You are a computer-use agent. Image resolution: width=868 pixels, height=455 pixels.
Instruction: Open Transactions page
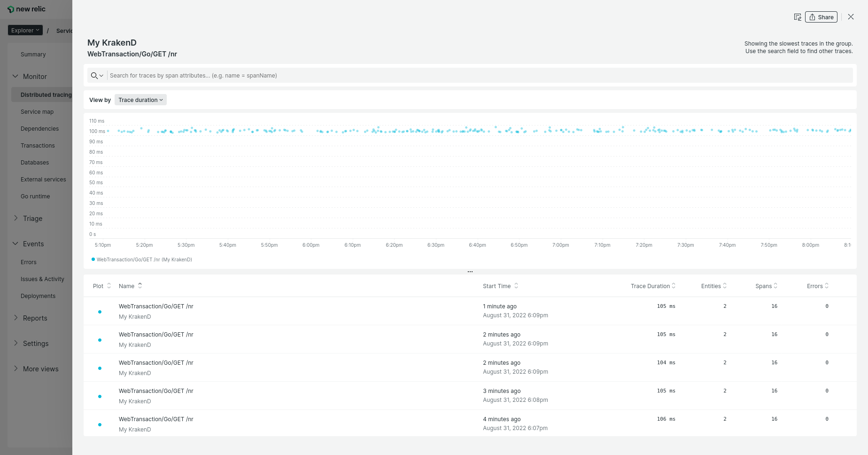38,146
